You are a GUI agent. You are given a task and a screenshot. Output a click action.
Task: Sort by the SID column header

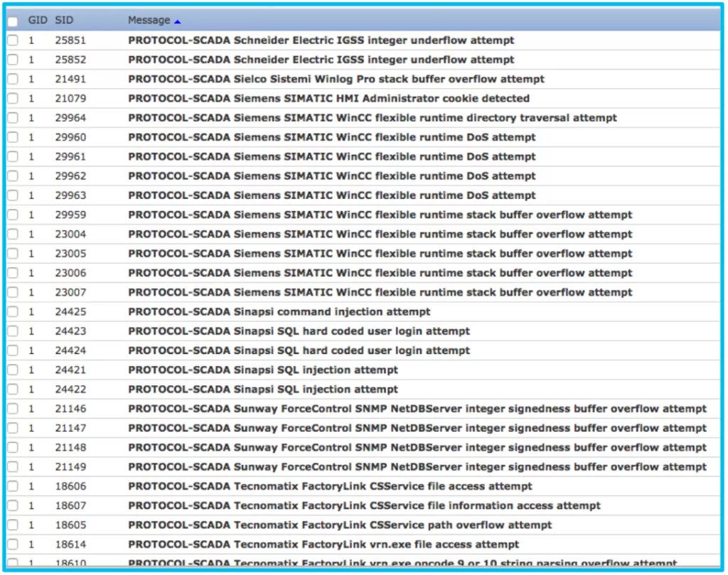[x=64, y=21]
